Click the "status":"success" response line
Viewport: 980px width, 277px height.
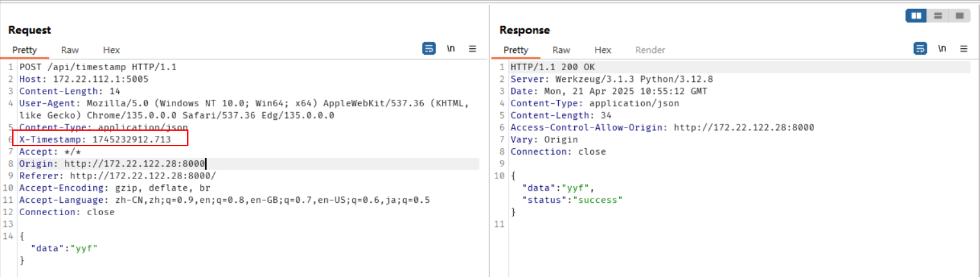[572, 200]
